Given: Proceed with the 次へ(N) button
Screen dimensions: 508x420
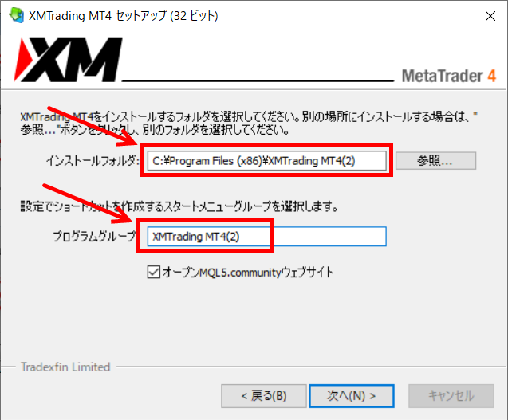Looking at the screenshot, I should (352, 396).
